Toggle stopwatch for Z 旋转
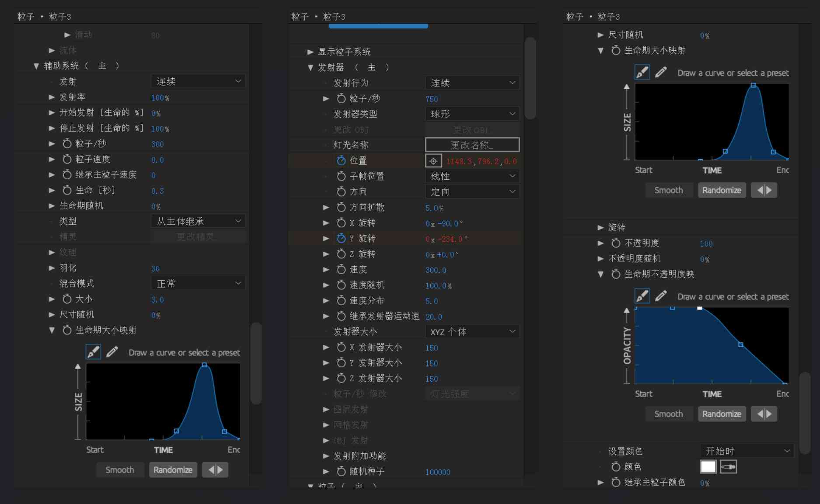The image size is (820, 504). 341,254
